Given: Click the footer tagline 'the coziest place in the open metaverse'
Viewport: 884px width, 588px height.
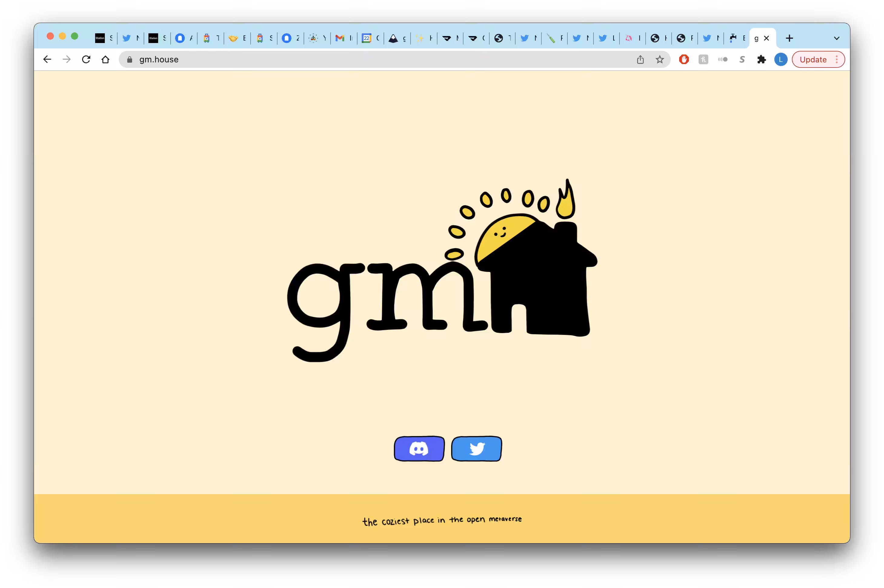Looking at the screenshot, I should (442, 520).
